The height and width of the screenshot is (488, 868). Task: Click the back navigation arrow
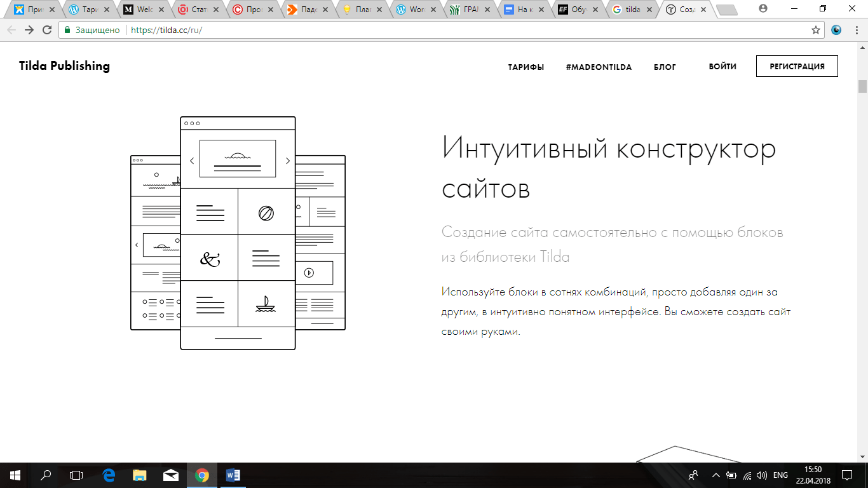(11, 29)
